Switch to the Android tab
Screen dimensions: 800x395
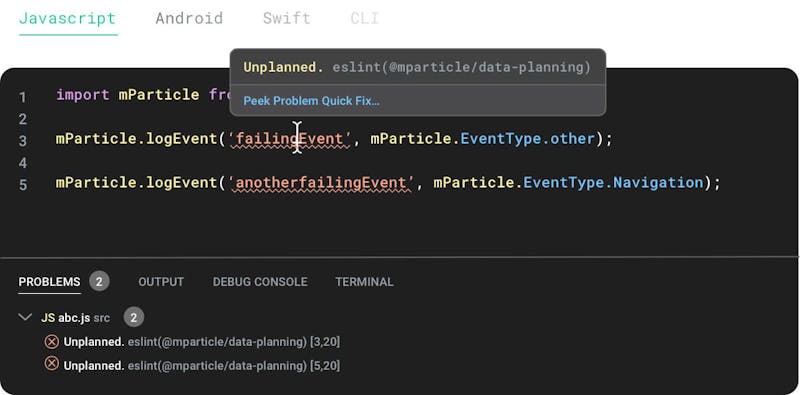189,18
